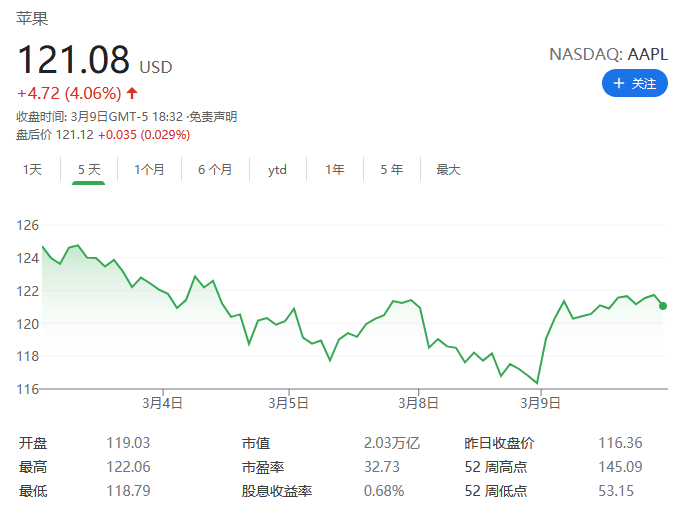Follow the stock with the 关注 button
Image resolution: width=687 pixels, height=521 pixels.
point(635,83)
